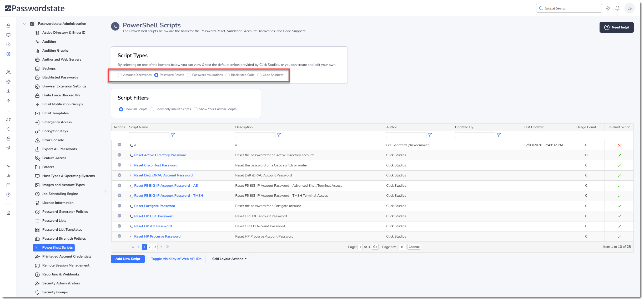Screen dimensions: 644x301
Task: Open Grid Layout Actions dropdown
Action: point(229,259)
